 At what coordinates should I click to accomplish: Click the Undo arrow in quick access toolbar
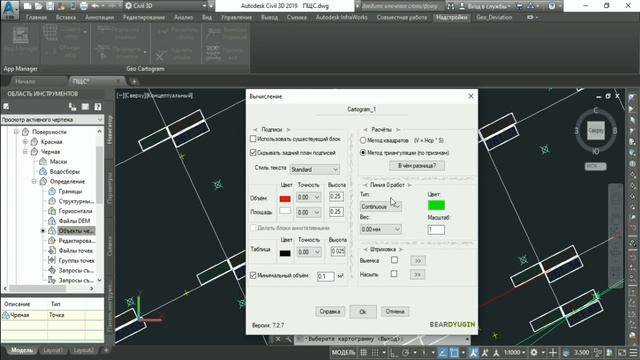[95, 6]
